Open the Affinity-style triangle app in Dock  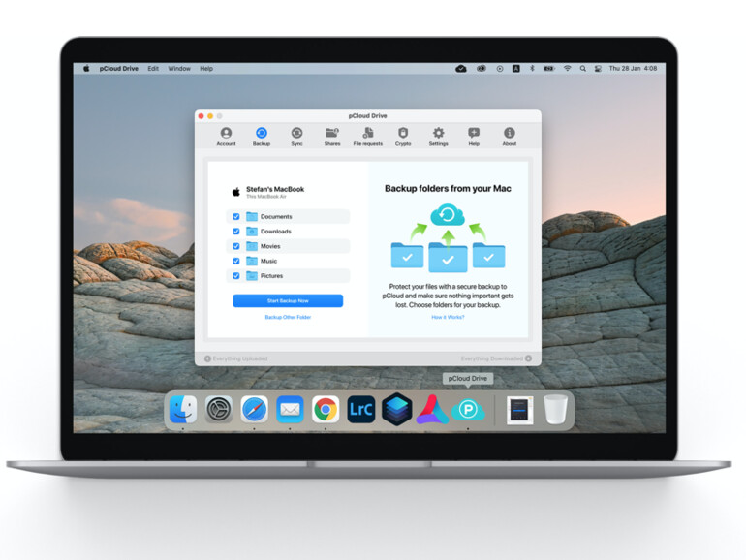coord(432,409)
